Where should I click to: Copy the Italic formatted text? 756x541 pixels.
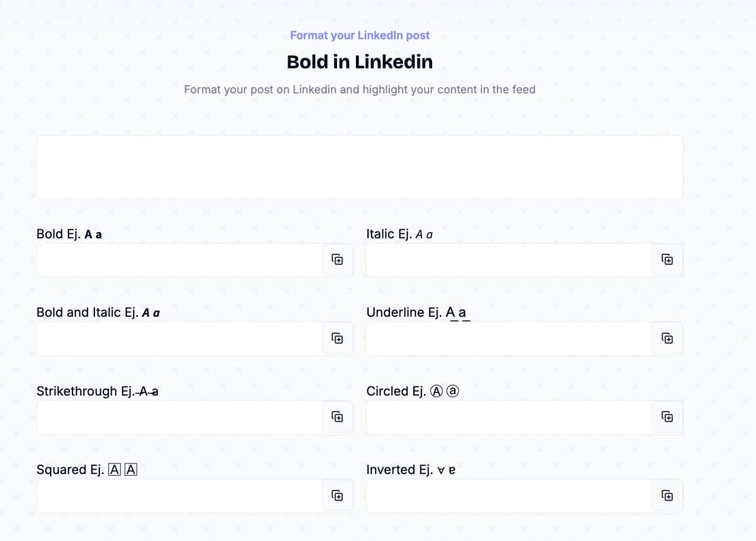[667, 259]
